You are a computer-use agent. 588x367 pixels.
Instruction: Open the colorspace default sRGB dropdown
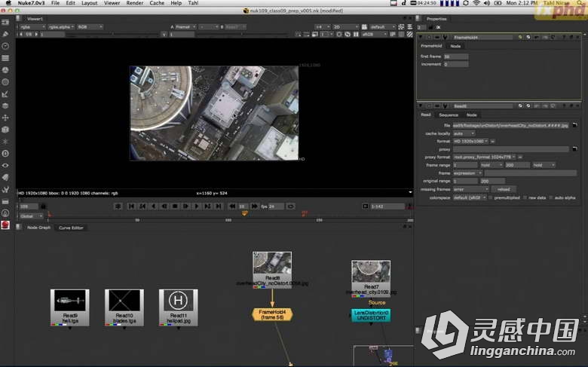470,197
